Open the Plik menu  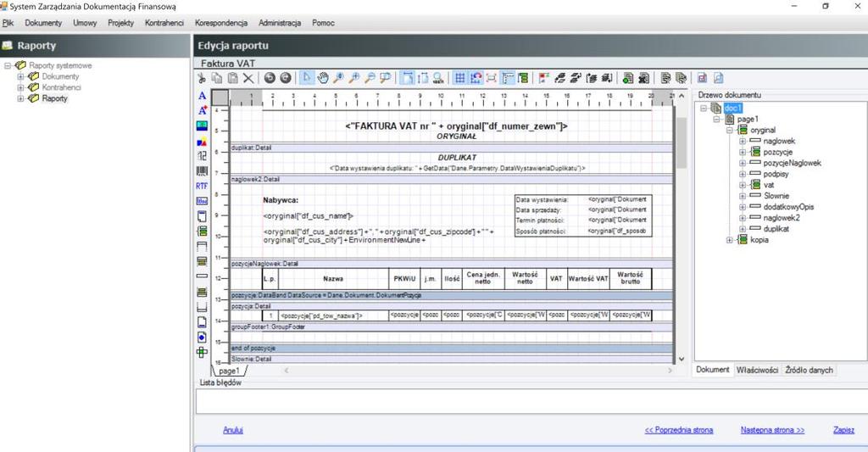pyautogui.click(x=8, y=23)
